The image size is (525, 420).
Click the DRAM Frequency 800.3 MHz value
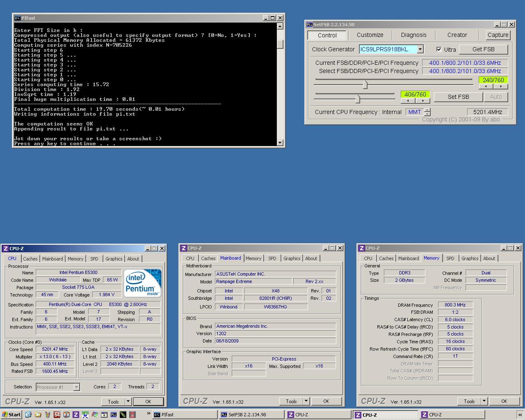(455, 305)
